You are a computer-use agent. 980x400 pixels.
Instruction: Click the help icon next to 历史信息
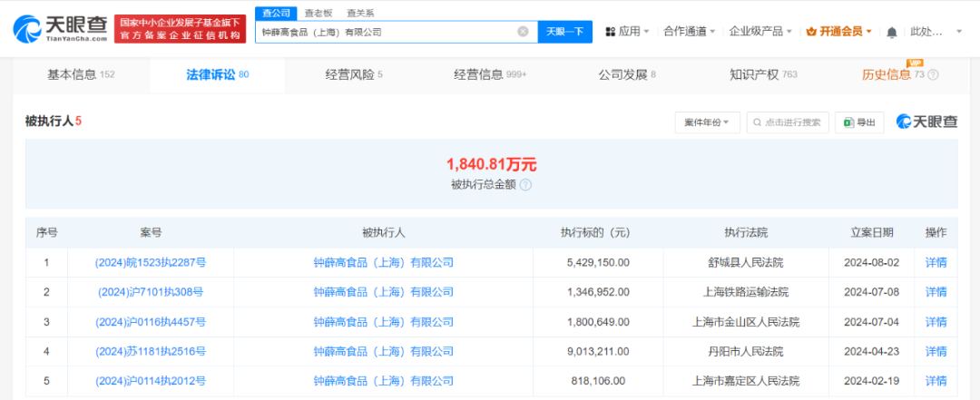tap(933, 75)
